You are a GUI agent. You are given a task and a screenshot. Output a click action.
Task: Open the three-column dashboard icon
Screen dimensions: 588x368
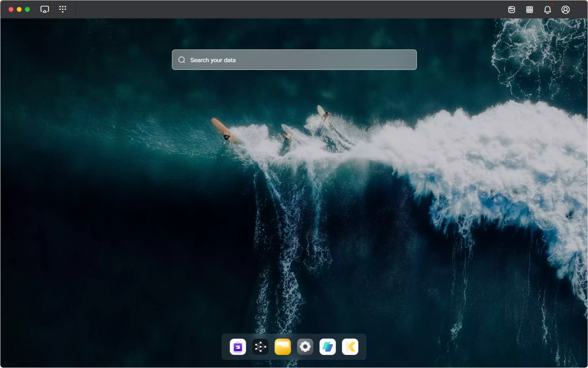[530, 9]
